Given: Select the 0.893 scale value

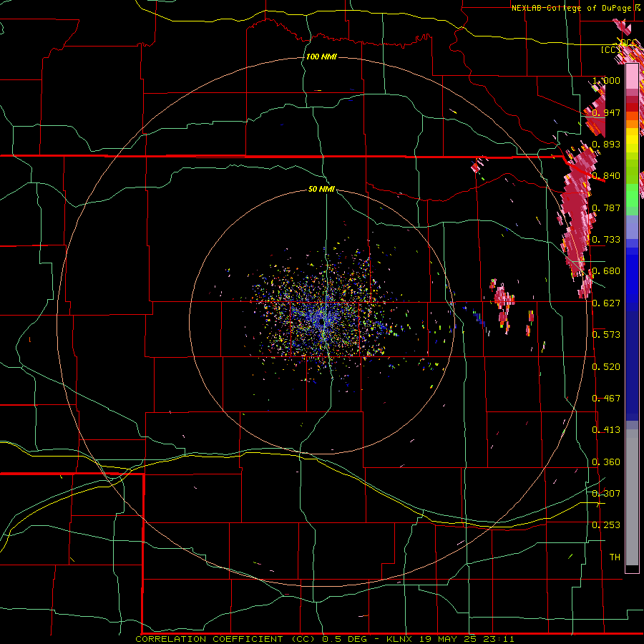Looking at the screenshot, I should pos(606,144).
